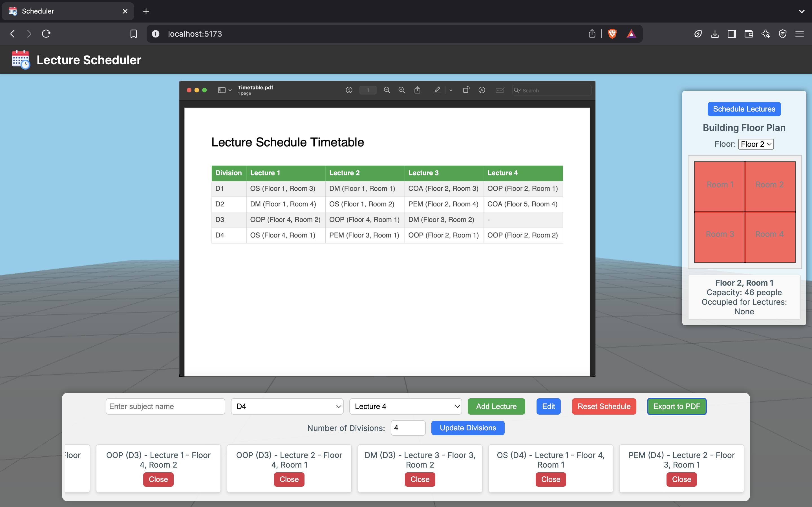The height and width of the screenshot is (507, 812).
Task: Open a new browser tab
Action: tap(146, 11)
